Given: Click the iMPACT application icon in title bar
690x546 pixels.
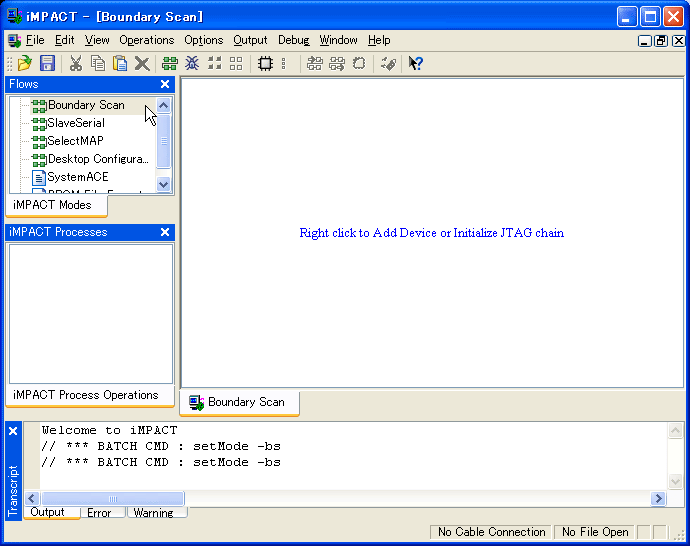Looking at the screenshot, I should pos(15,16).
